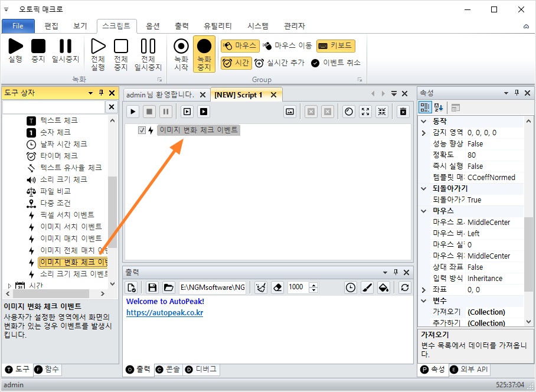Click the clock icon in output panel

click(351, 288)
